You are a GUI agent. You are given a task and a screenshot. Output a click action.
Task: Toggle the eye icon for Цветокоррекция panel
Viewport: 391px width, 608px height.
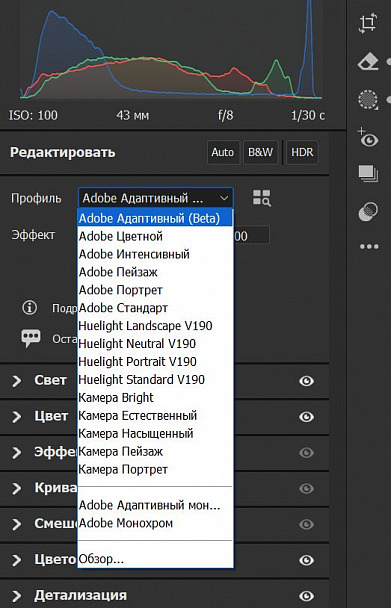[x=306, y=560]
